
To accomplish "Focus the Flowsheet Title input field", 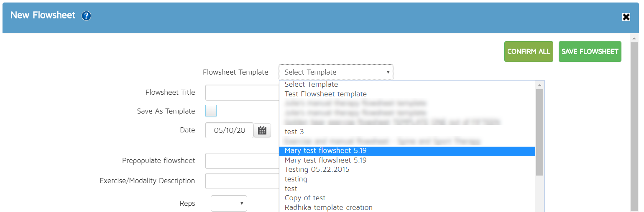I will [x=242, y=93].
